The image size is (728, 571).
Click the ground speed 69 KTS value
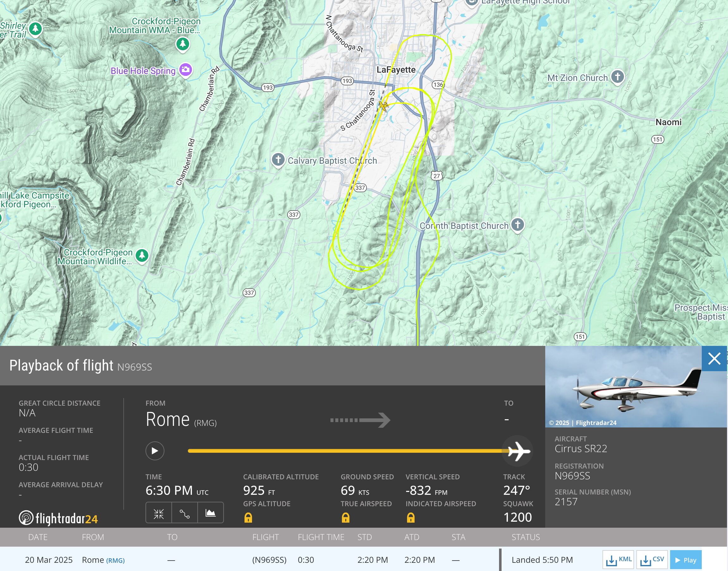coord(355,490)
